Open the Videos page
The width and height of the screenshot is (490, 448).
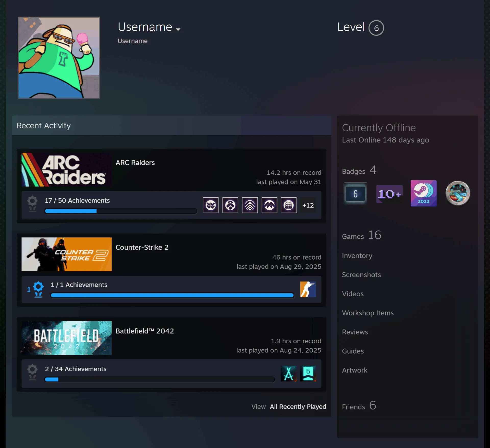tap(353, 294)
